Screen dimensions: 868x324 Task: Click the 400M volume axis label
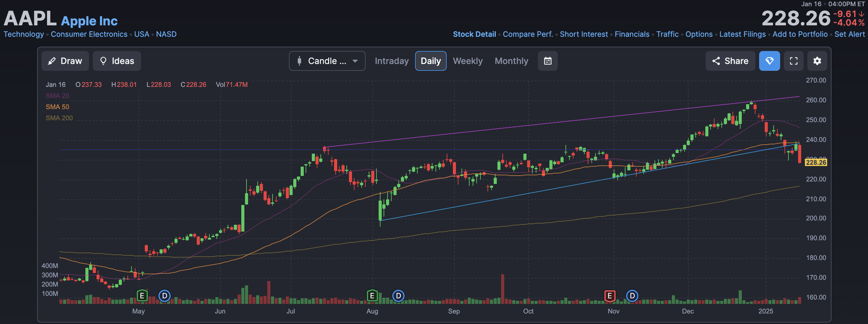[x=50, y=266]
